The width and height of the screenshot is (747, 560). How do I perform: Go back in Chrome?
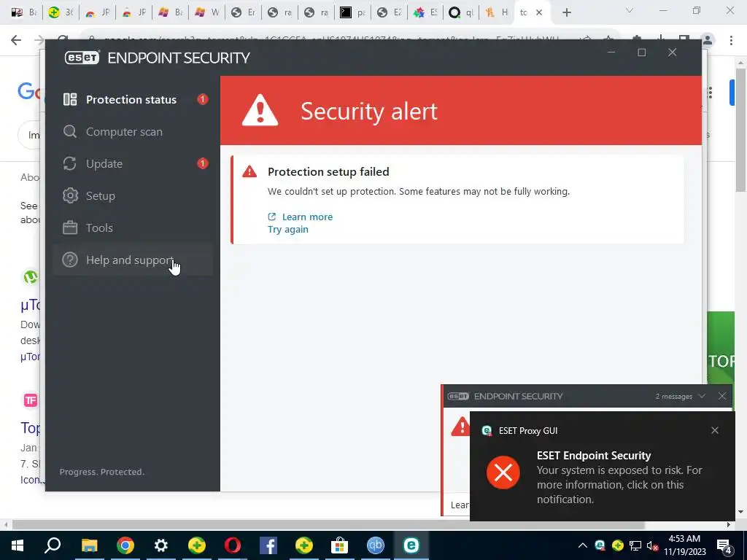16,40
